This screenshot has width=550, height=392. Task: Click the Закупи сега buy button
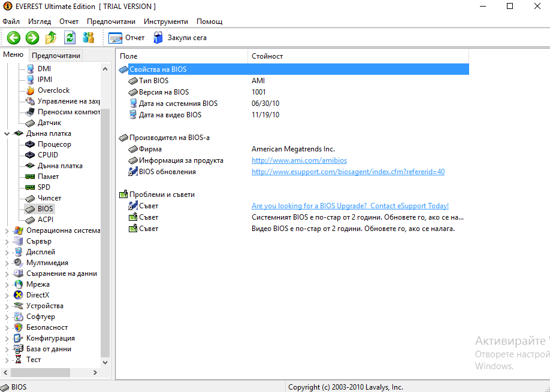tap(180, 38)
